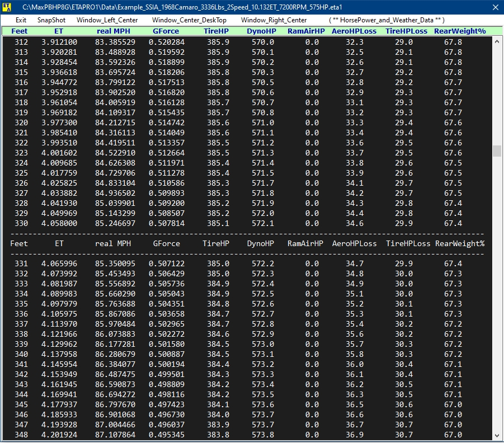Click ET value 4.065996
504x443 pixels.
tap(59, 263)
